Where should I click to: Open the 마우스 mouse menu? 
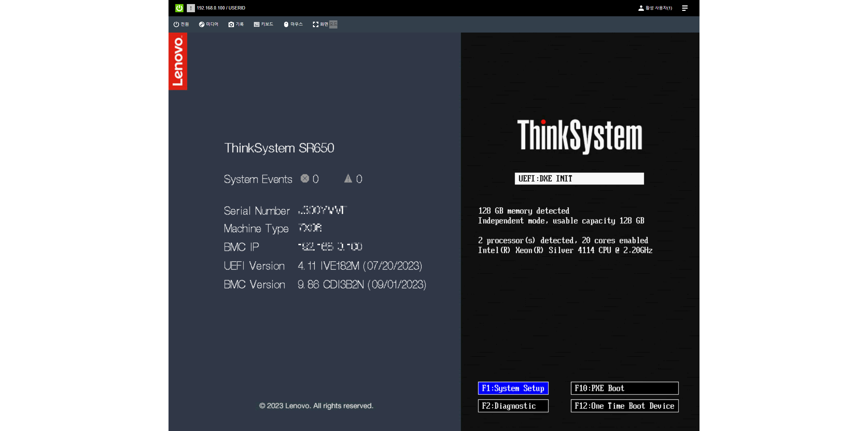293,24
